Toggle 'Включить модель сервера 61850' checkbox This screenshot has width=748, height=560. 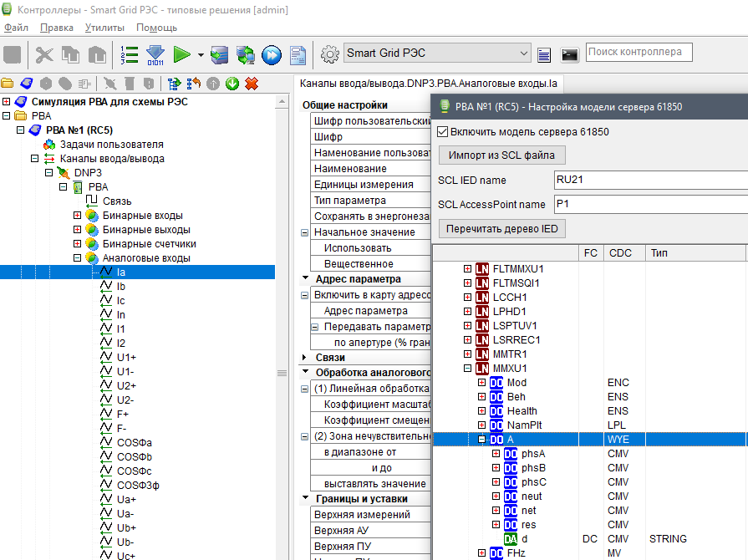pos(443,132)
